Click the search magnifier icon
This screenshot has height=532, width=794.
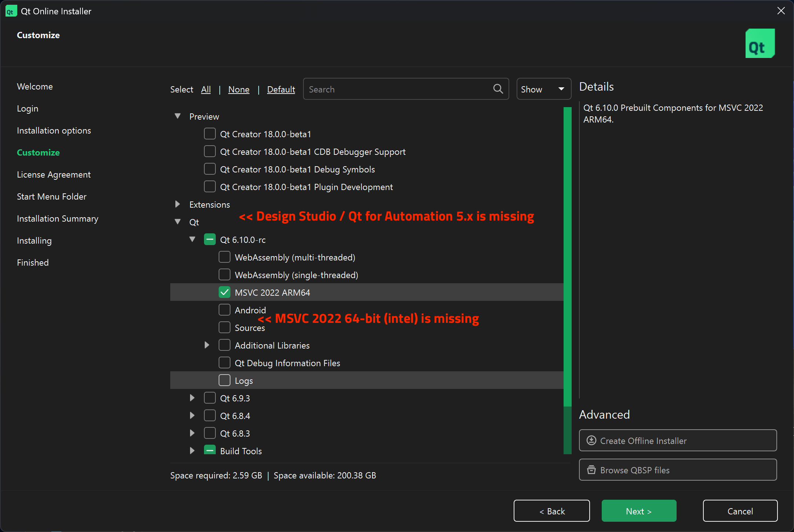[498, 89]
